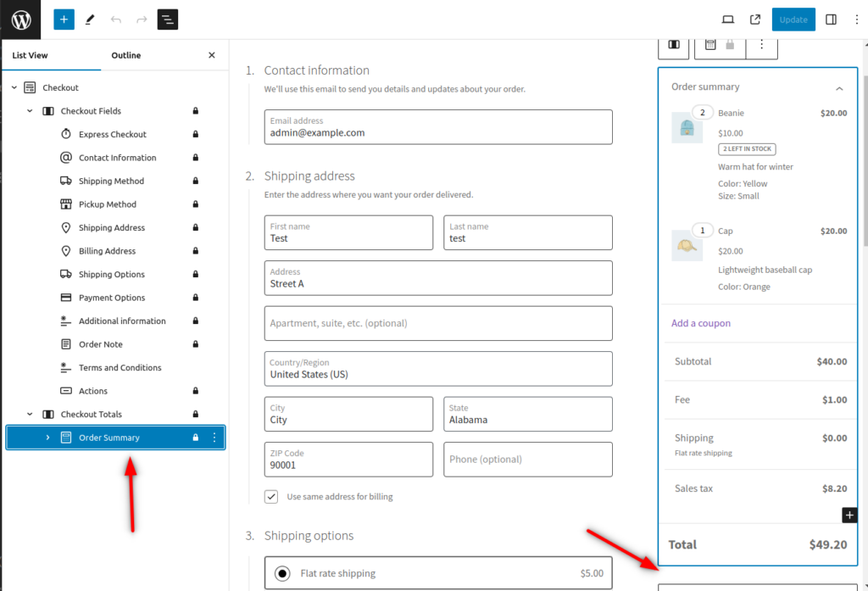
Task: Click the Update button
Action: point(793,20)
